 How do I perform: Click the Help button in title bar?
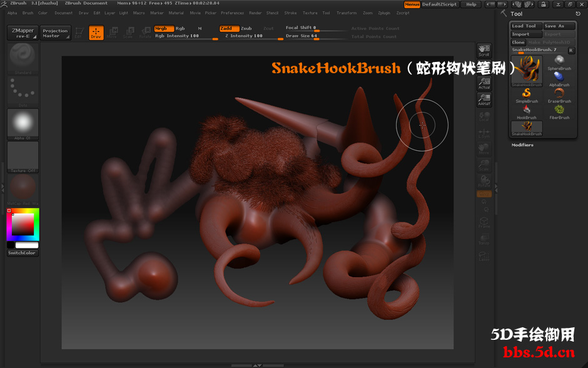[x=471, y=4]
